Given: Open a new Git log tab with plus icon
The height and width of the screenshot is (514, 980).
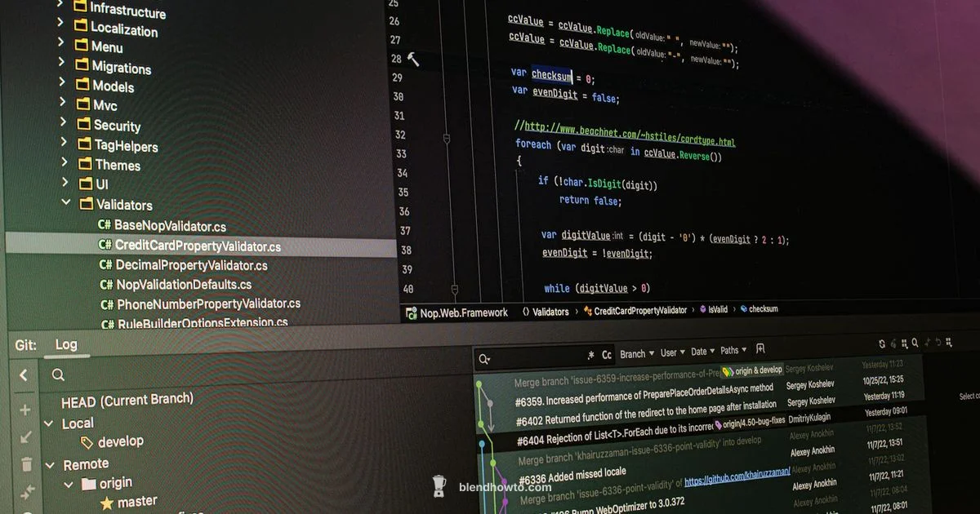Looking at the screenshot, I should 927,343.
